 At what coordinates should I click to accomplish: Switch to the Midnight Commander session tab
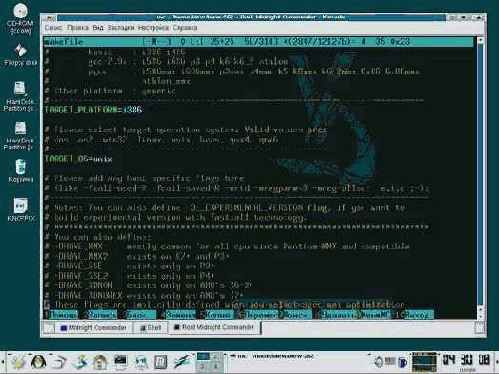pyautogui.click(x=94, y=328)
